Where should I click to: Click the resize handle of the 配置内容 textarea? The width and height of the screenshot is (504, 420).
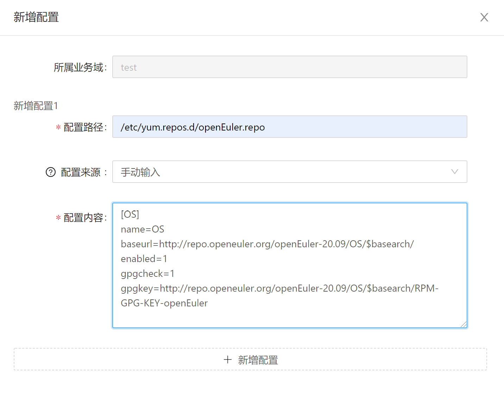pyautogui.click(x=464, y=324)
